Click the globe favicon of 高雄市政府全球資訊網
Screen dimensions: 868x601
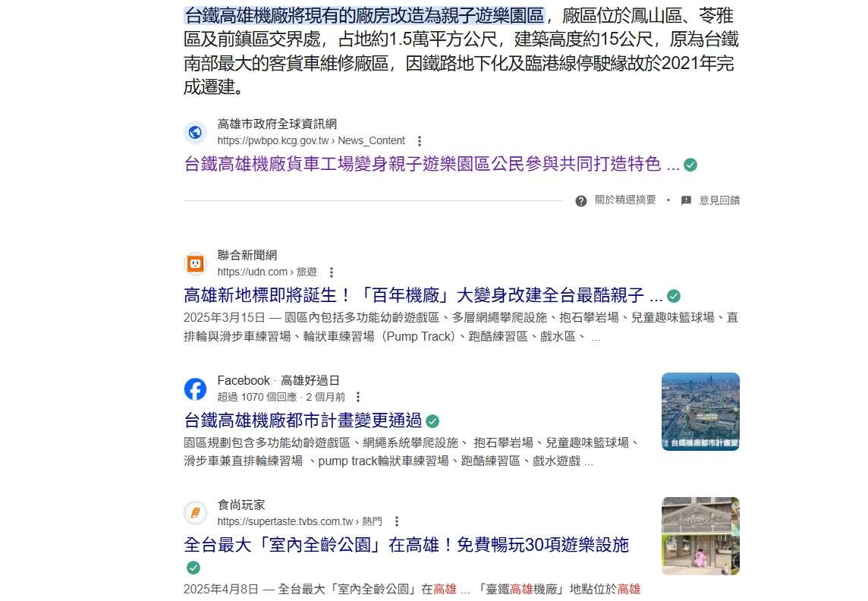195,132
